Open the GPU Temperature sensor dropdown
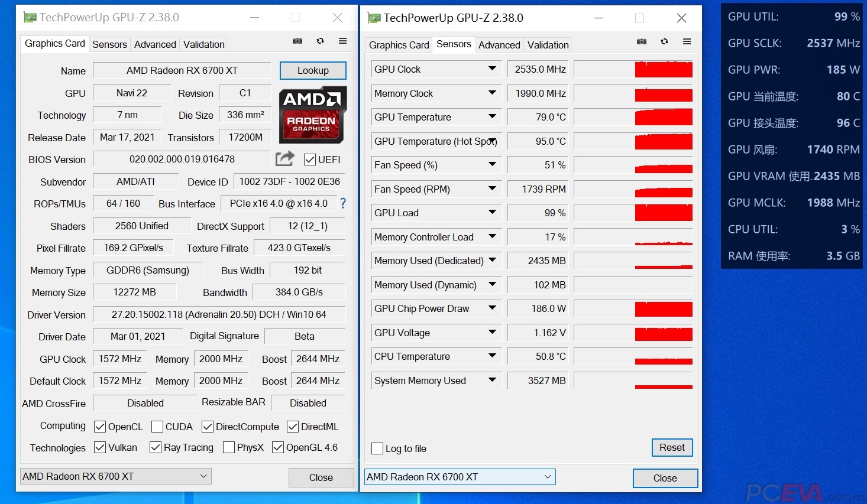 [492, 116]
